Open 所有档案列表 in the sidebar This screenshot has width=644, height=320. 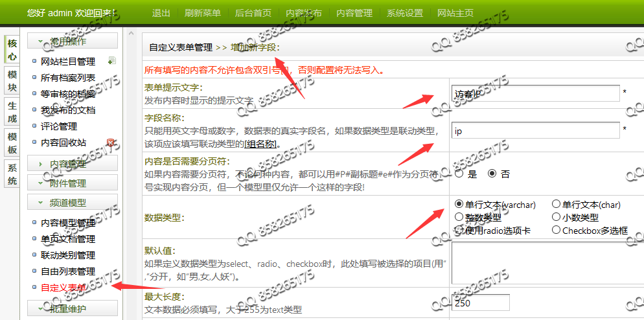68,78
